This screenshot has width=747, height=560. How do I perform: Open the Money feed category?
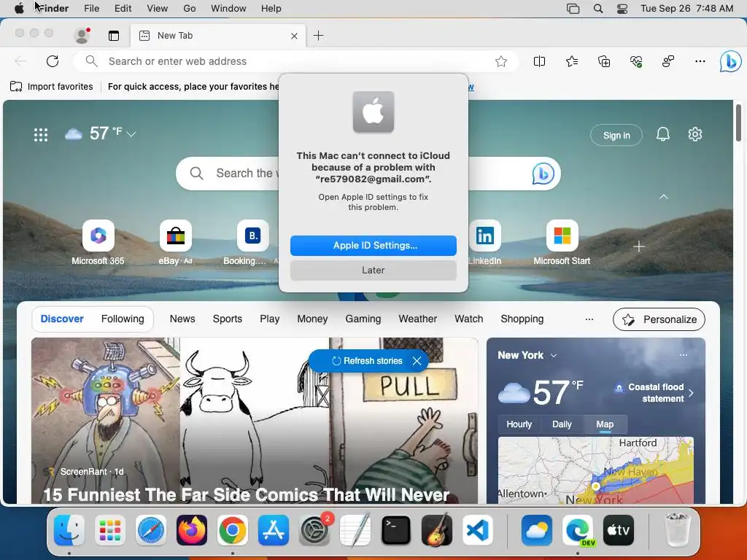312,319
